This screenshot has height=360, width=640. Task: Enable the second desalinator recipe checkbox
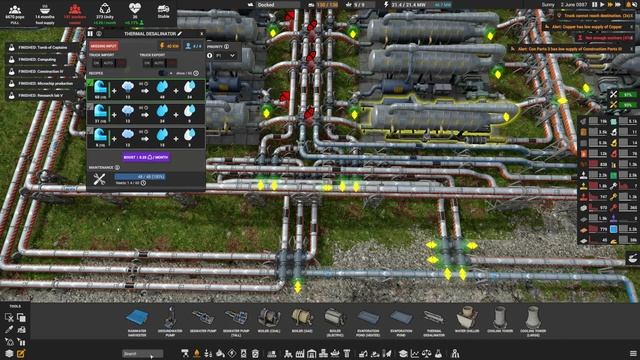click(90, 107)
